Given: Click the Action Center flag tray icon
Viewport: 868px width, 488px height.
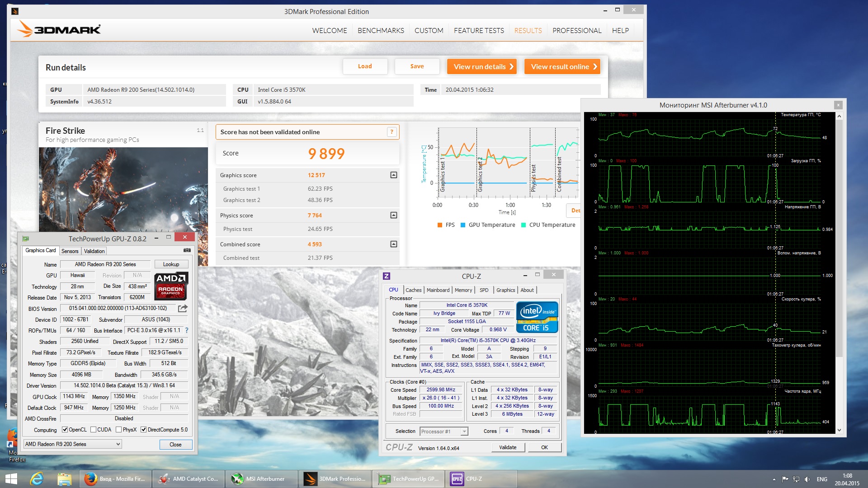Looking at the screenshot, I should pyautogui.click(x=785, y=479).
